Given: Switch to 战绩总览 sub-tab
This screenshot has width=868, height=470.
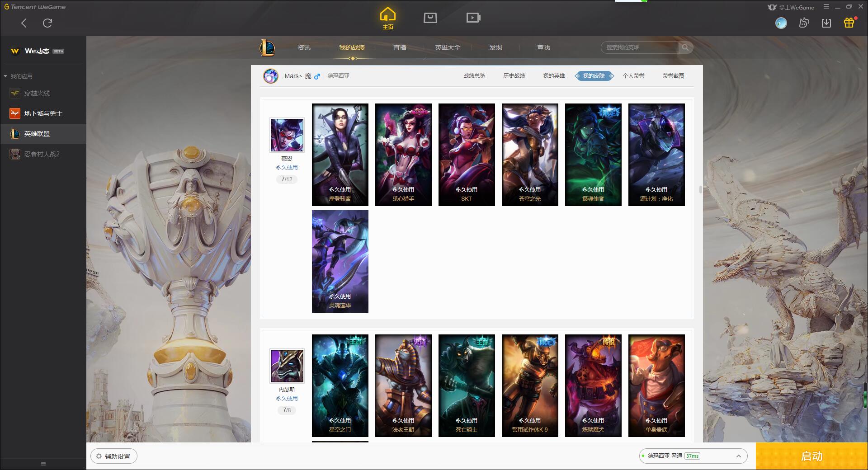Looking at the screenshot, I should point(474,76).
